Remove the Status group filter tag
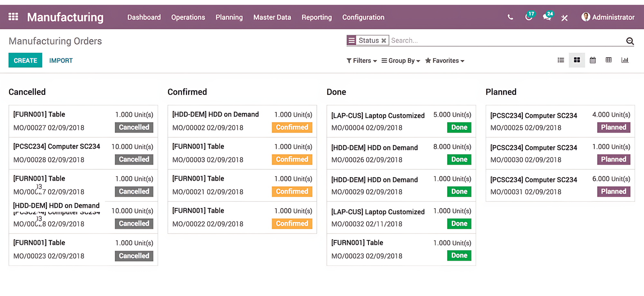 tap(384, 41)
